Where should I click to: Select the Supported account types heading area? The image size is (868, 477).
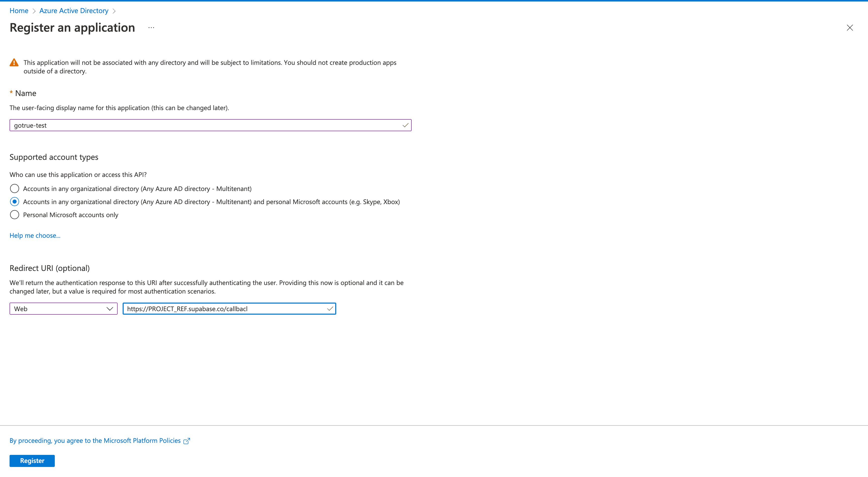pyautogui.click(x=54, y=157)
